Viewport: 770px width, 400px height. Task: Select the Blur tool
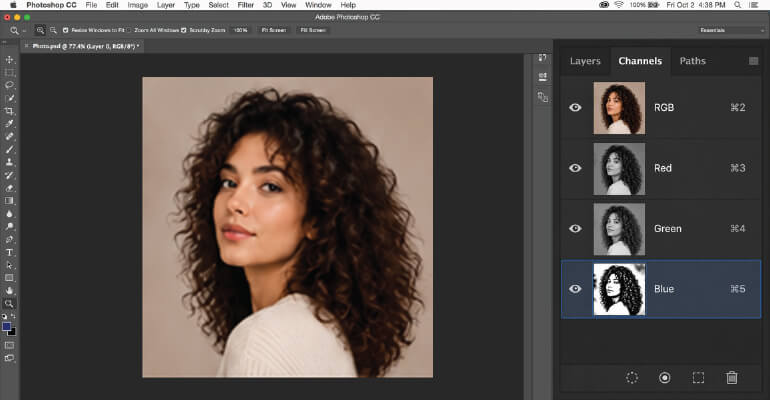[9, 213]
